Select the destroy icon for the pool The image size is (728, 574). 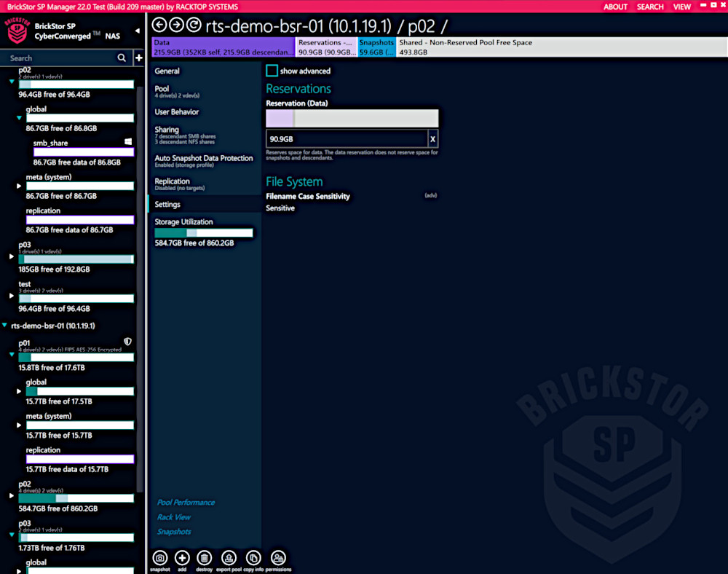tap(205, 557)
